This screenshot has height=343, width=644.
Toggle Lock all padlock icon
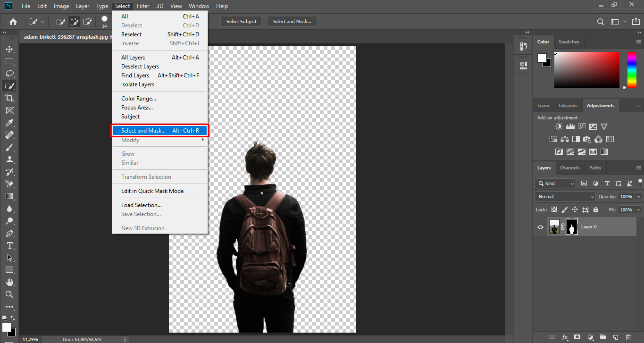596,209
